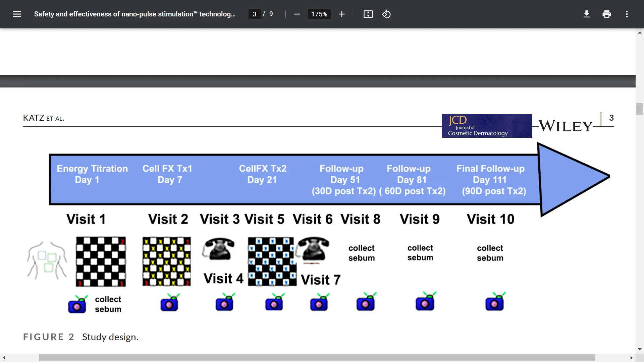Click the Visit 5 heading

click(x=264, y=219)
